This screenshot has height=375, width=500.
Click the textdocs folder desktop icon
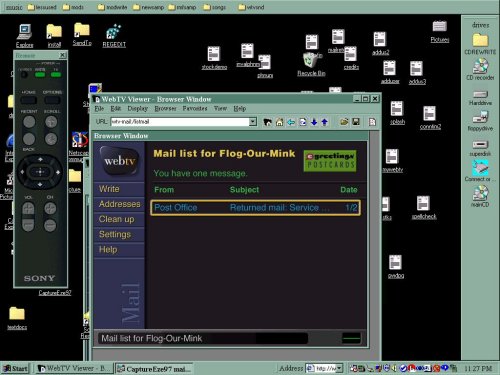[17, 318]
